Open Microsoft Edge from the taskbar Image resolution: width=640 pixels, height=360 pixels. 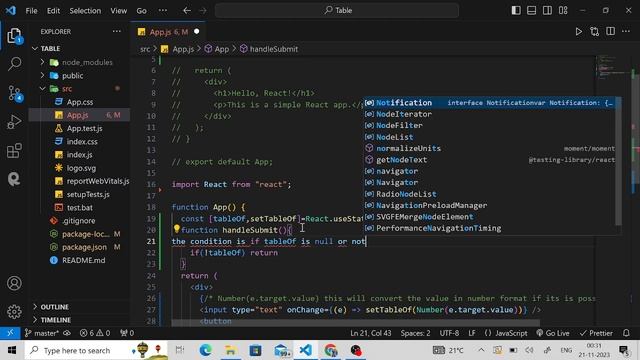click(206, 350)
